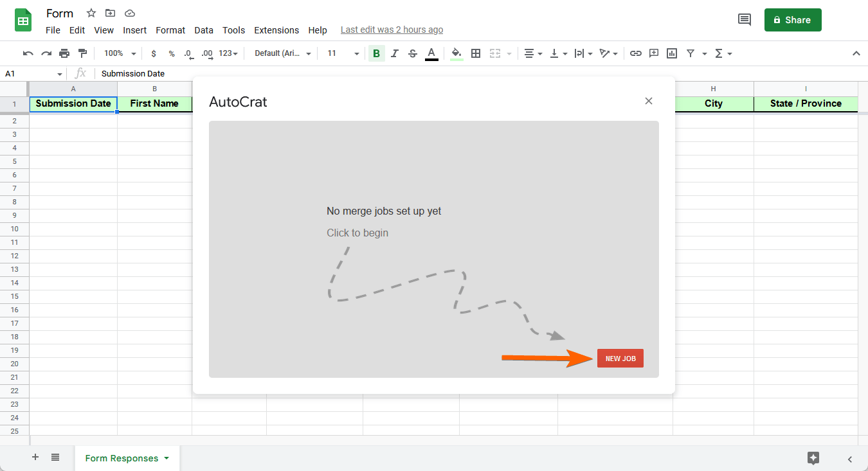The height and width of the screenshot is (471, 868).
Task: Toggle strikethrough formatting
Action: click(413, 53)
